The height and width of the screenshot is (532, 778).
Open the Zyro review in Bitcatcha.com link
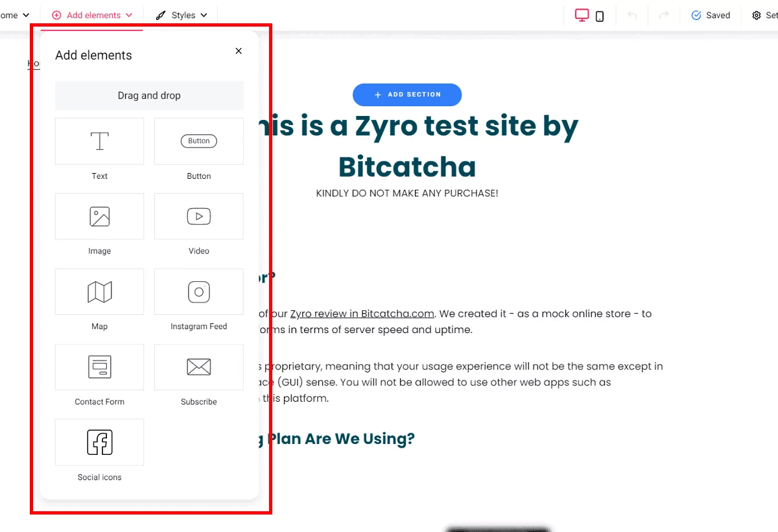coord(362,314)
